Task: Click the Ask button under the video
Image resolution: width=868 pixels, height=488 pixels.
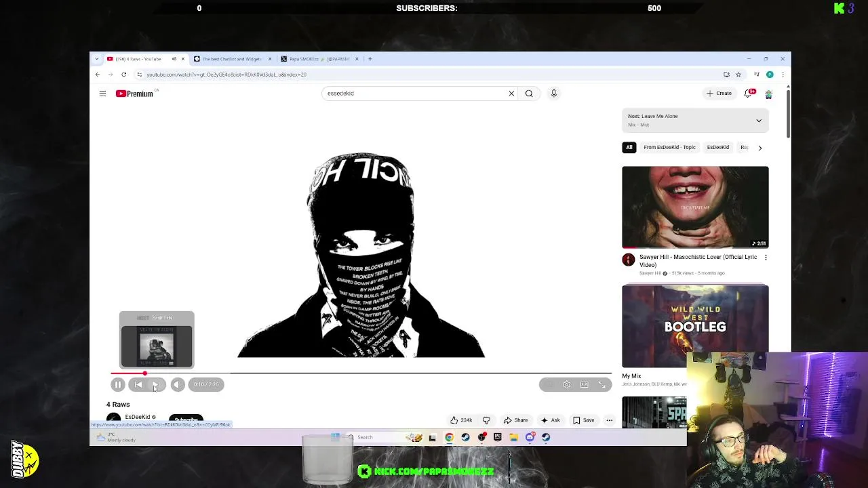Action: (551, 420)
